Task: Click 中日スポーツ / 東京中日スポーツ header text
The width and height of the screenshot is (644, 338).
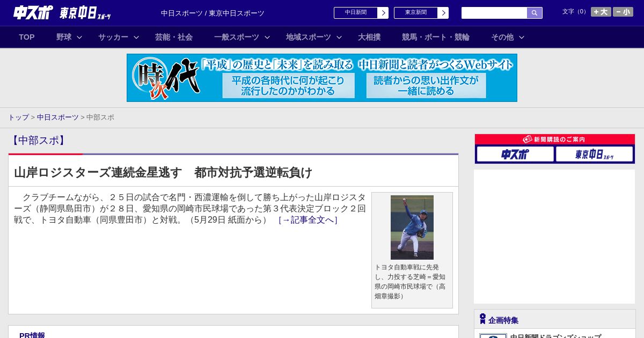Action: 213,13
